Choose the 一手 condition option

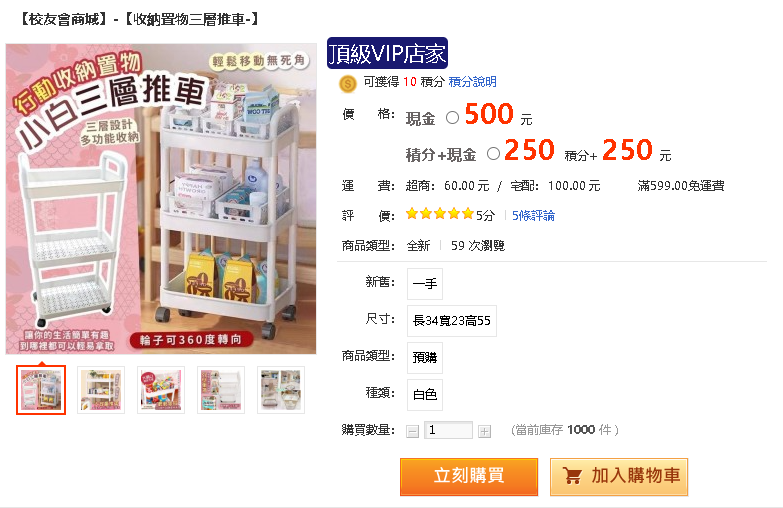pos(425,284)
